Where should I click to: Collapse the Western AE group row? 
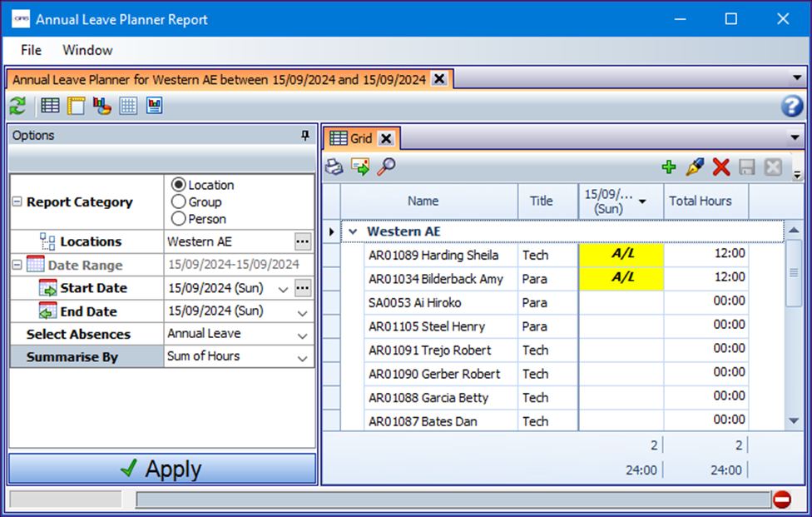(353, 231)
